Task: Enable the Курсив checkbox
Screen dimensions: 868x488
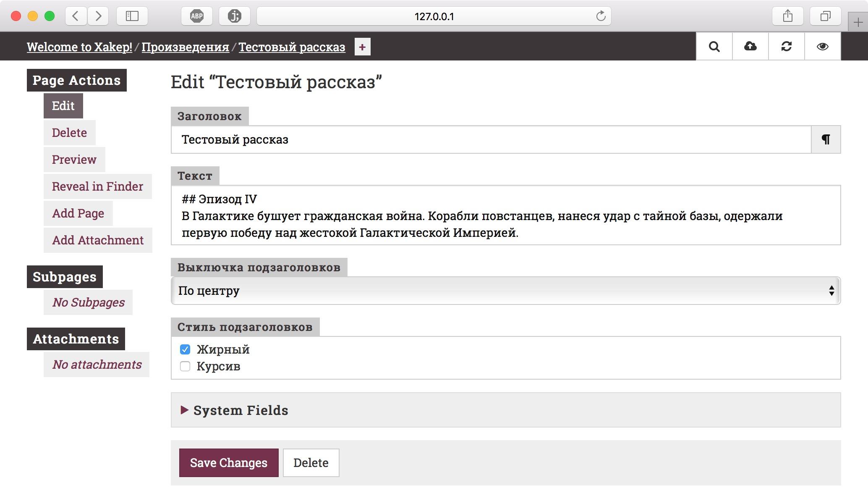Action: click(185, 366)
